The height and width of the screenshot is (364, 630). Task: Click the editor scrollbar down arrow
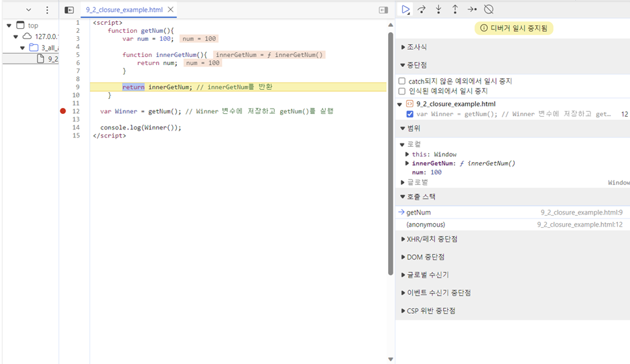(391, 359)
